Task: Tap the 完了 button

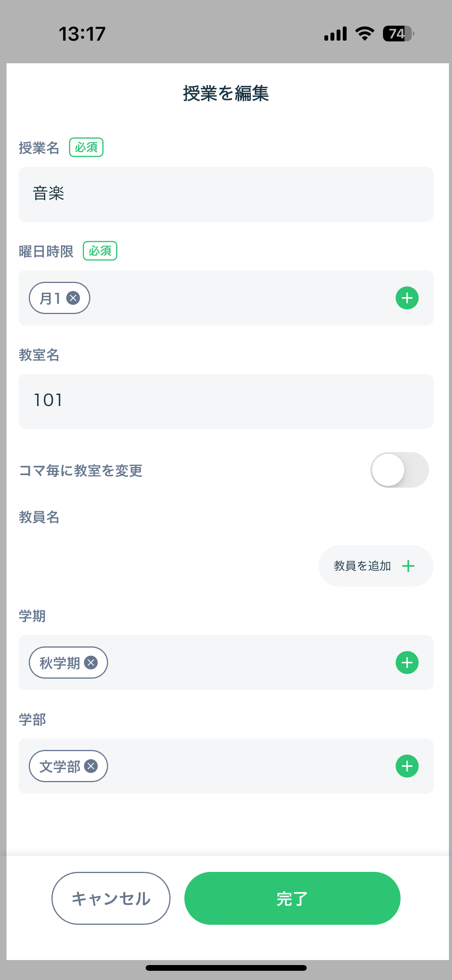Action: click(x=292, y=898)
